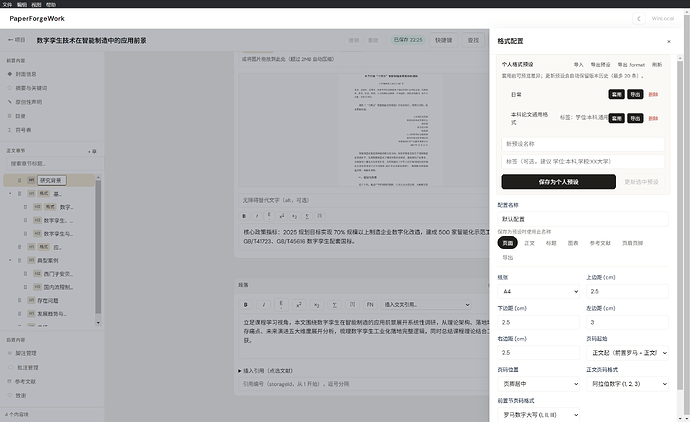Open 原创性声明 in the sidebar
Viewport: 690px width, 422px height.
click(29, 102)
